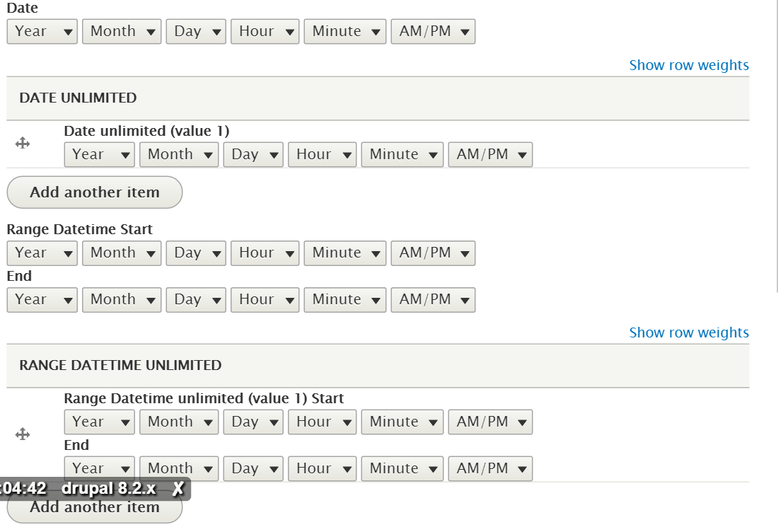Open Hour dropdown for Range Datetime unlimited Start
The height and width of the screenshot is (532, 778).
[322, 422]
